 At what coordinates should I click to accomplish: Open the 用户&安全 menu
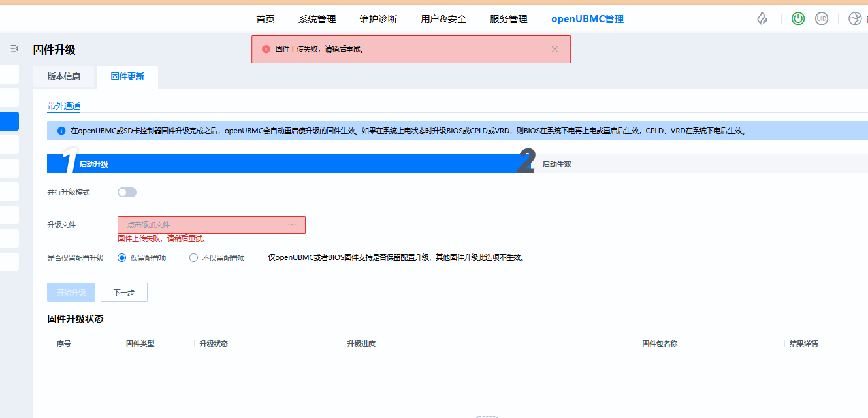tap(443, 19)
